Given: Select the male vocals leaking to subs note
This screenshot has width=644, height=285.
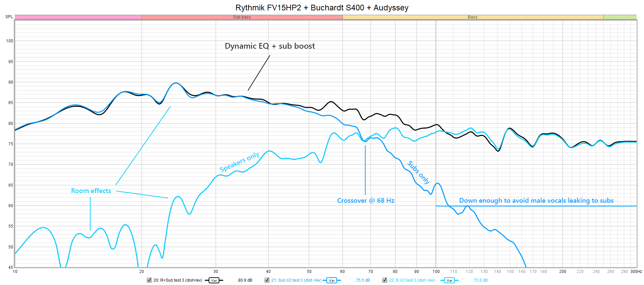Looking at the screenshot, I should click(x=536, y=200).
